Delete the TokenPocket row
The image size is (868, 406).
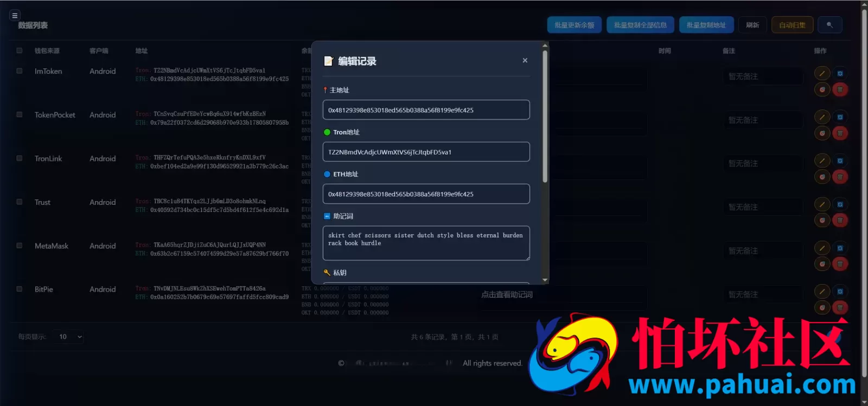[x=840, y=133]
